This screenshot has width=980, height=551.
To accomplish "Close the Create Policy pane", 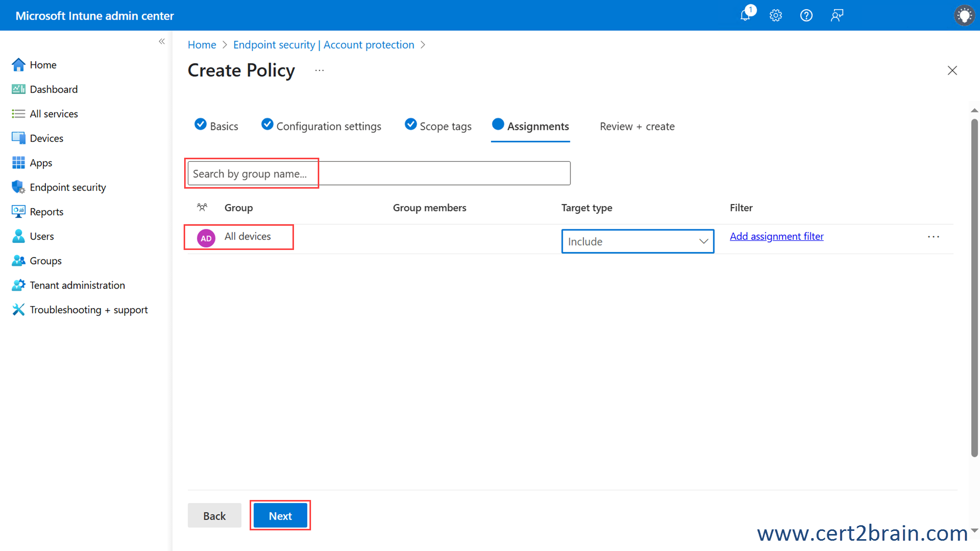I will [x=952, y=71].
